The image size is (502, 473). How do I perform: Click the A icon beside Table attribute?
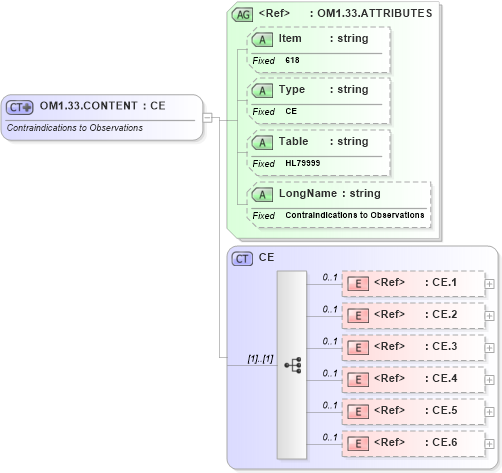(262, 143)
